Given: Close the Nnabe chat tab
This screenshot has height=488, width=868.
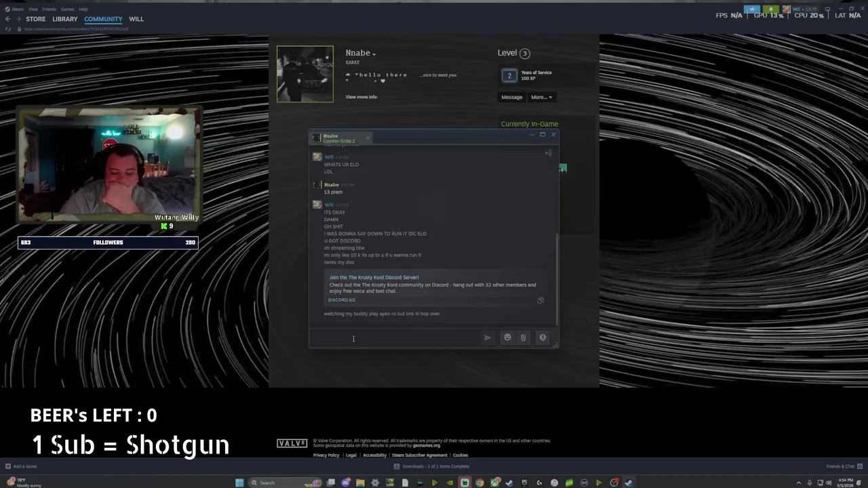Looking at the screenshot, I should coord(368,138).
